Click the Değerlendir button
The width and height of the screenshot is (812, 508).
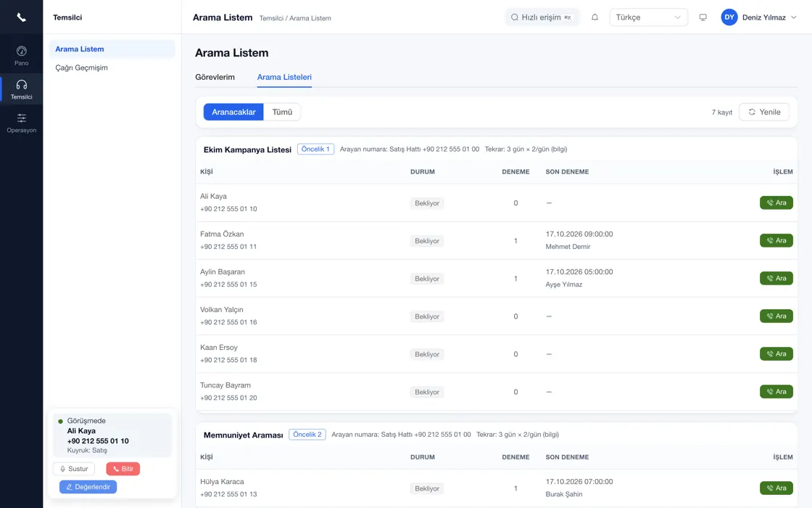click(x=88, y=487)
